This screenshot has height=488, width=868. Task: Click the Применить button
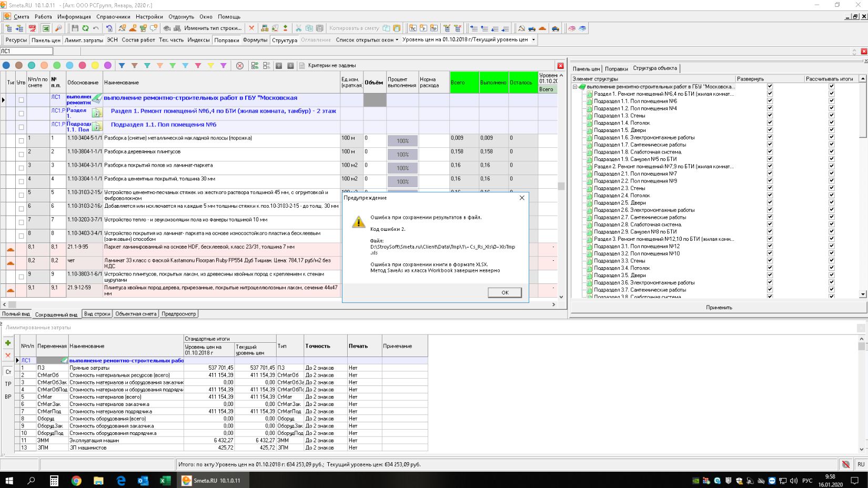click(719, 308)
